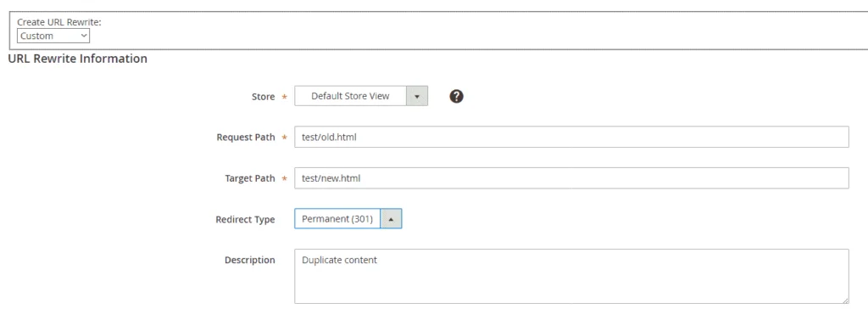Open the Default Store View selector
This screenshot has width=868, height=326.
(361, 96)
